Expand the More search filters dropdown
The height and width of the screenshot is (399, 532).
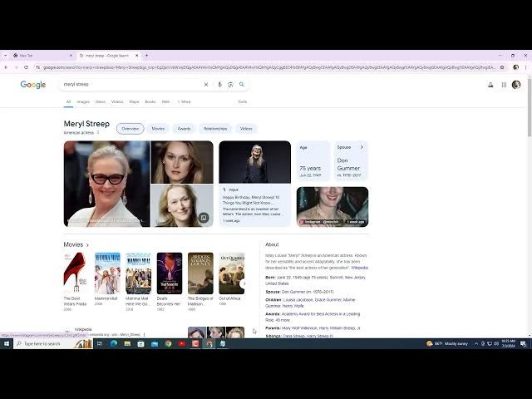click(185, 101)
